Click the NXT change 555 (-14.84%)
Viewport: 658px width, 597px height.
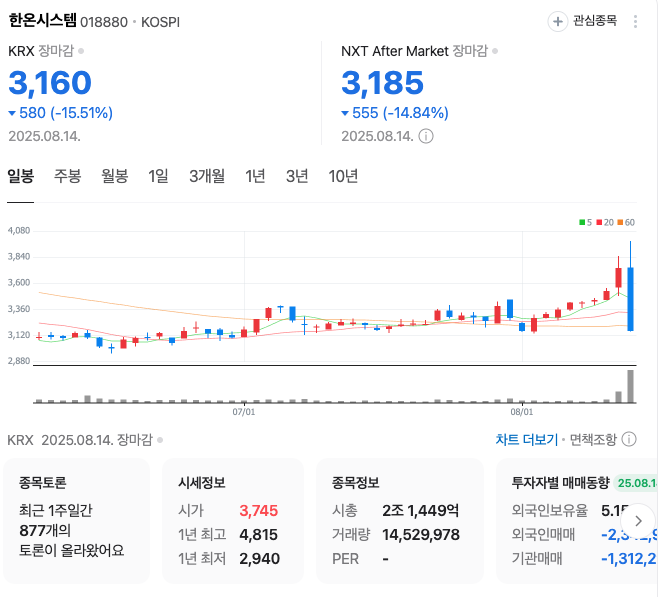(395, 113)
